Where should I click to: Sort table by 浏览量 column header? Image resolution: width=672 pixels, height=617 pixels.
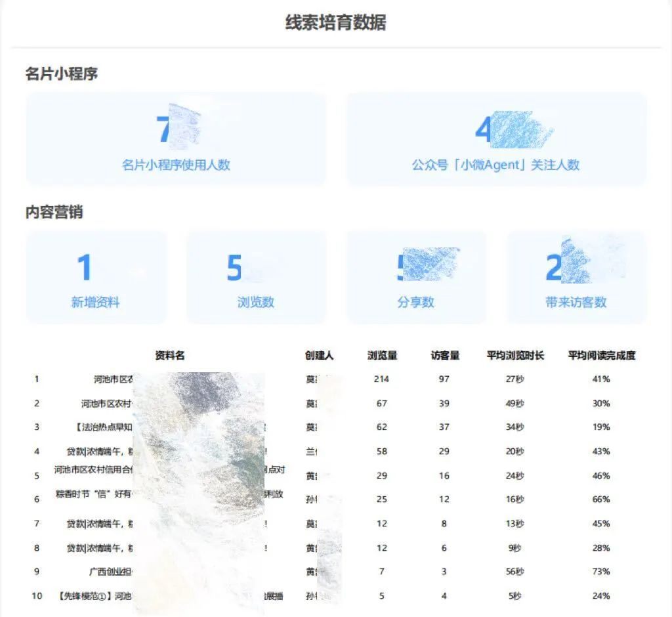click(382, 356)
